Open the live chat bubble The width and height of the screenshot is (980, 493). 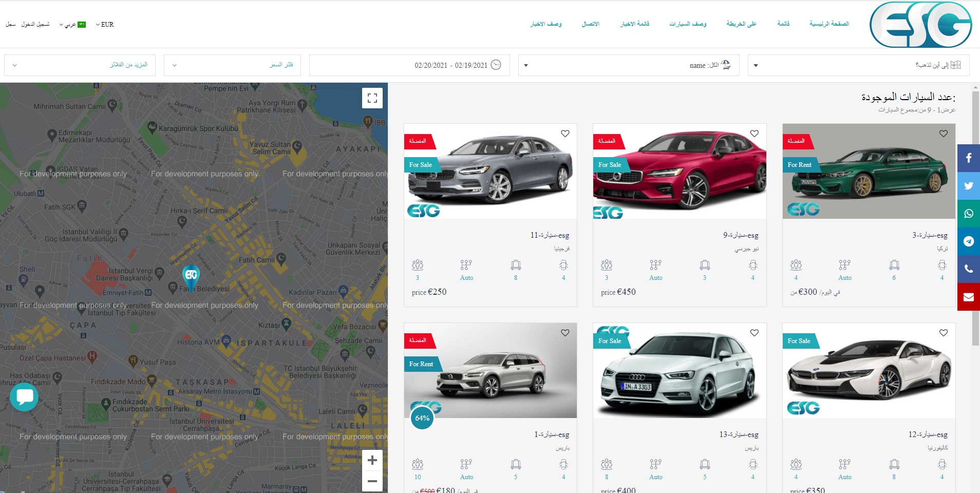coord(24,396)
